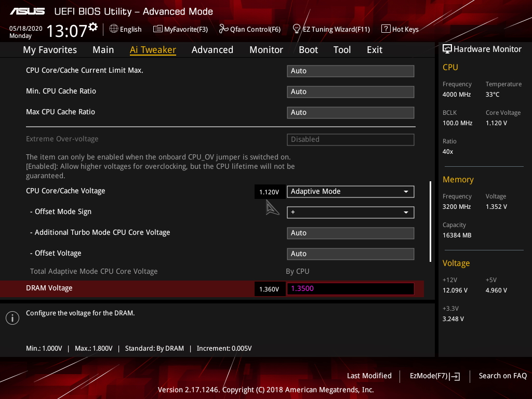Click Max CPU Cache Ratio value field
Viewport: 532px width, 399px height.
(x=351, y=112)
